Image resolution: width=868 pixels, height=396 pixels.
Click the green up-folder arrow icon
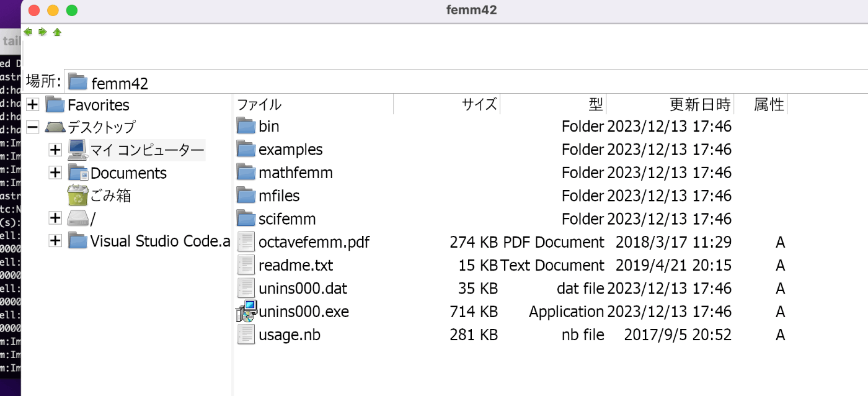pos(57,32)
